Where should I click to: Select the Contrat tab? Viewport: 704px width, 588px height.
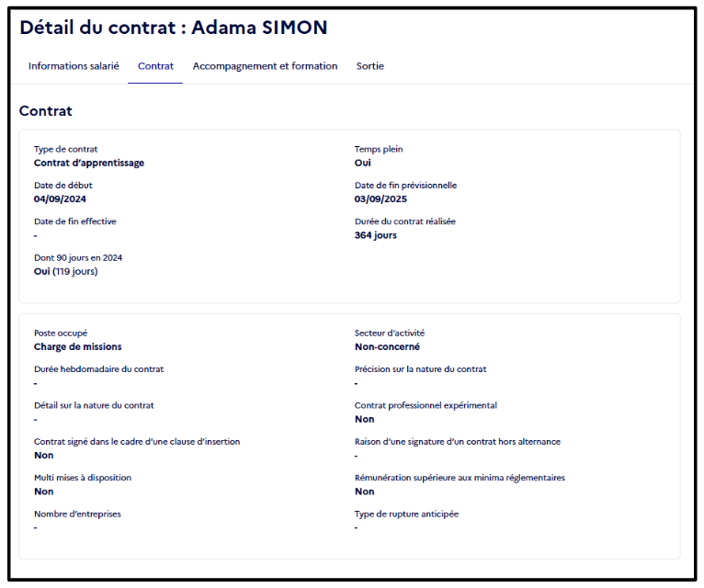pos(155,66)
